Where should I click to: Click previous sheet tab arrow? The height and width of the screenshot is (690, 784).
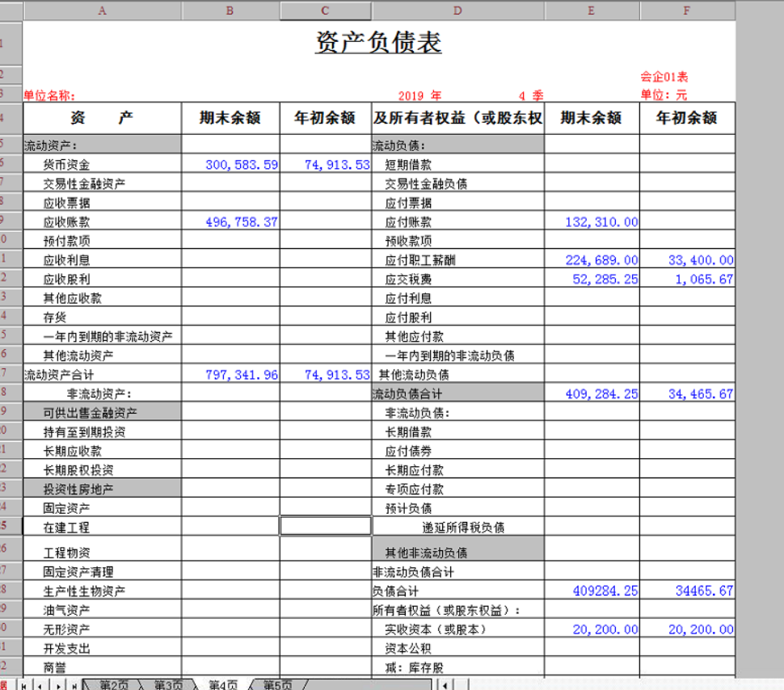40,686
